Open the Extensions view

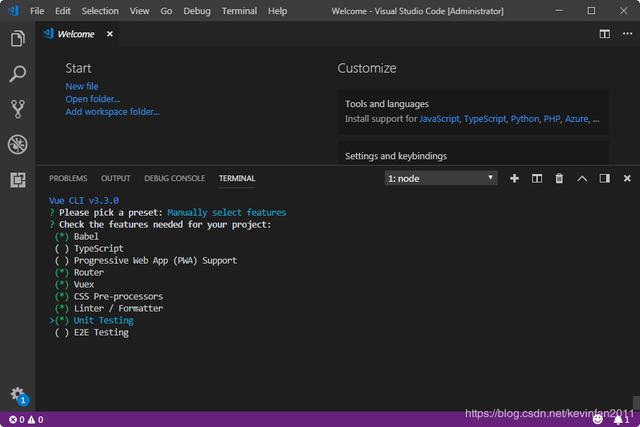point(18,180)
